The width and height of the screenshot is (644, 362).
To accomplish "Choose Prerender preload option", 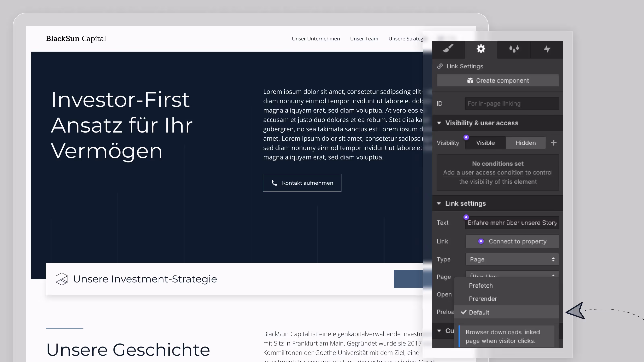I will (506, 299).
